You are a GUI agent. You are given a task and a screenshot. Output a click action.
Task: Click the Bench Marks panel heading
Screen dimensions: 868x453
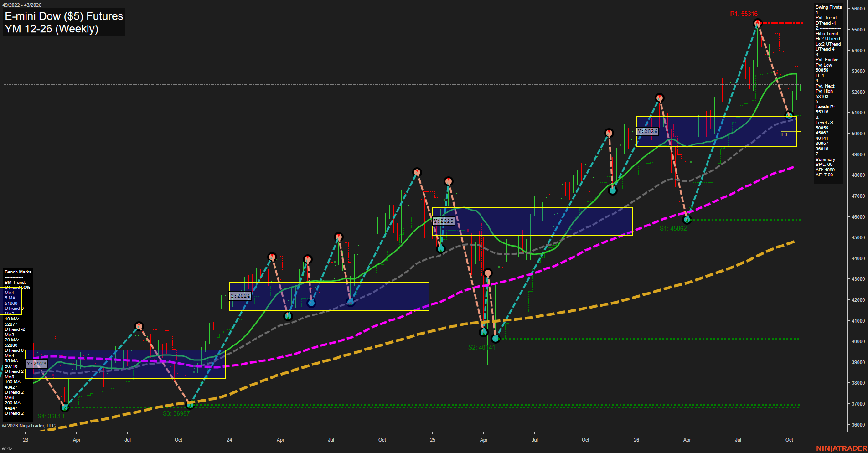coord(18,272)
